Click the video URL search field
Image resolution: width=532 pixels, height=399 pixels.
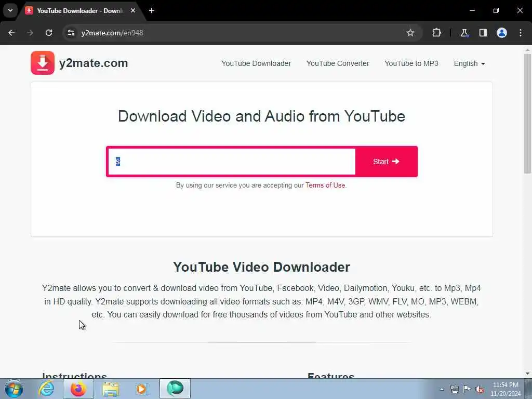pos(232,162)
